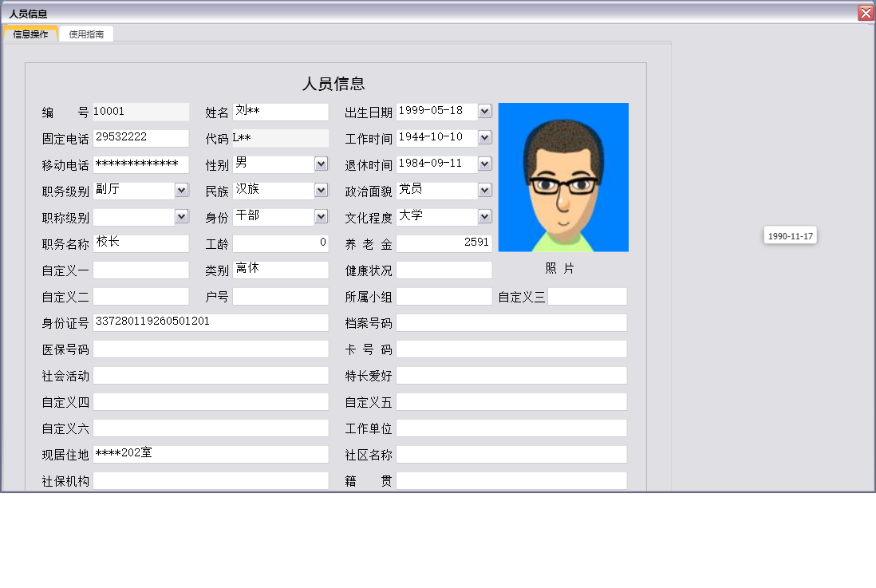Click the 现居住地 field showing ****202室

(x=211, y=454)
